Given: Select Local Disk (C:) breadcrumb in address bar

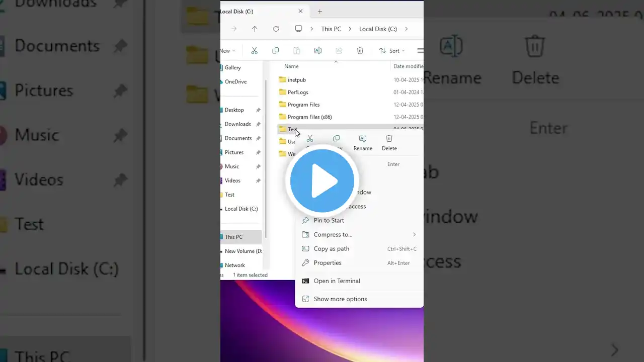Looking at the screenshot, I should (x=378, y=29).
